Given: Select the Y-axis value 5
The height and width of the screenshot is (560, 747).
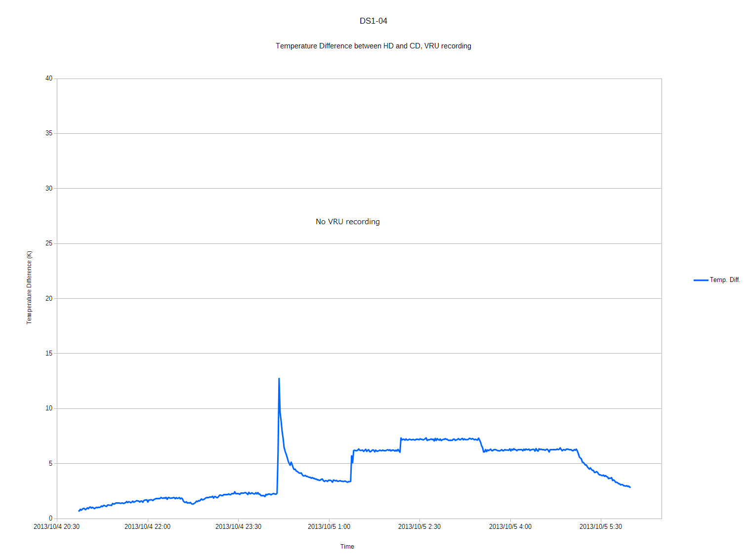Looking at the screenshot, I should (x=50, y=464).
